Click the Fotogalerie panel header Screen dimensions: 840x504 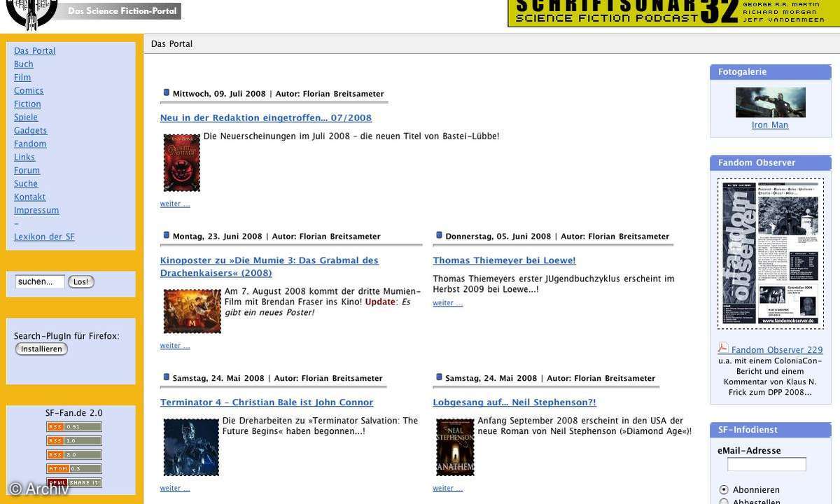(770, 72)
